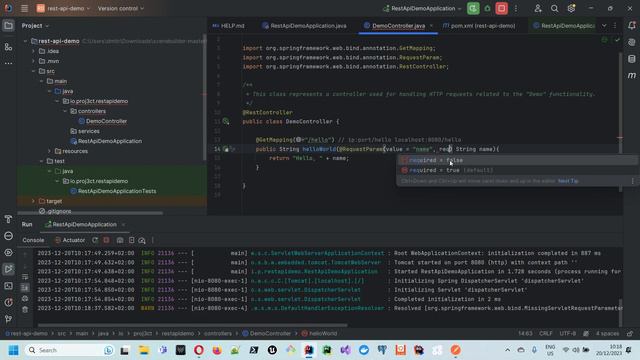
Task: Click the Windows Start button
Action: tap(13, 350)
